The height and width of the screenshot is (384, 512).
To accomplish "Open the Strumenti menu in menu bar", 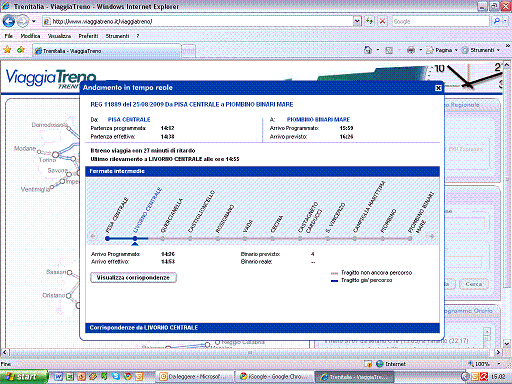I will 117,36.
